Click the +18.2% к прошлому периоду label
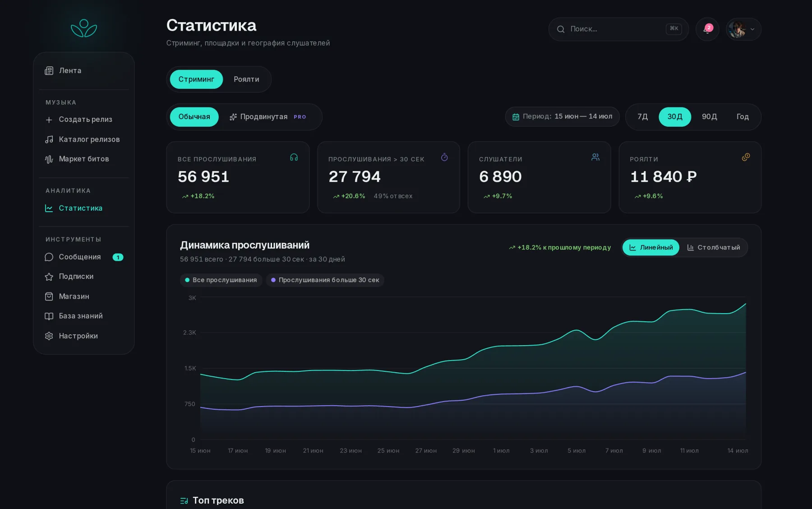This screenshot has height=509, width=812. click(x=560, y=247)
